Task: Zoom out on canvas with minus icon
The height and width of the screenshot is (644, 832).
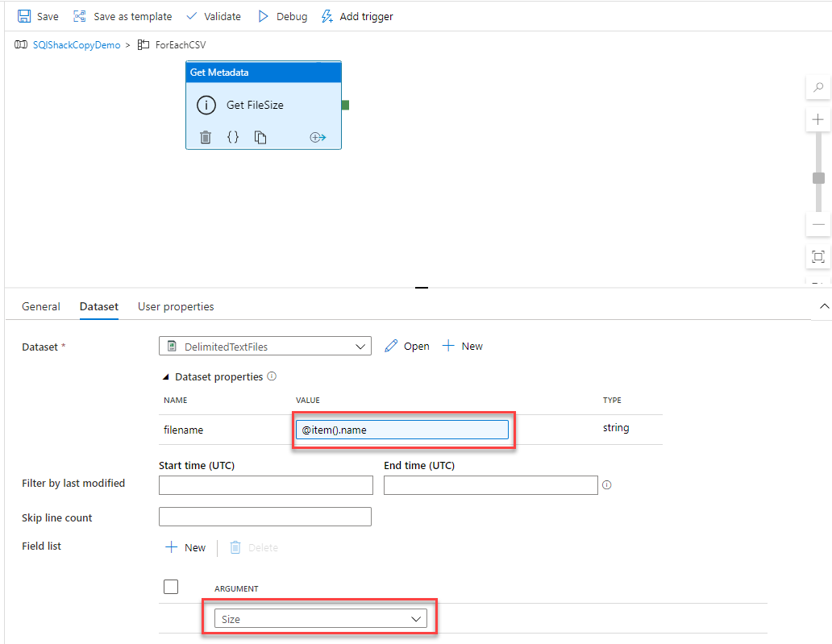Action: point(818,224)
